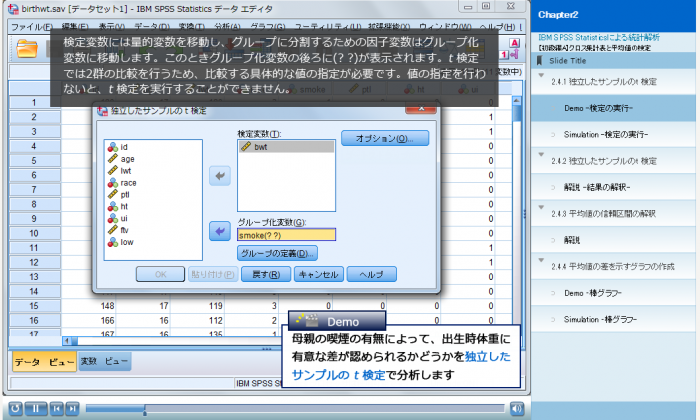Click the 貼り付け(P) paste button
Screen dimensions: 700x420
pos(212,274)
